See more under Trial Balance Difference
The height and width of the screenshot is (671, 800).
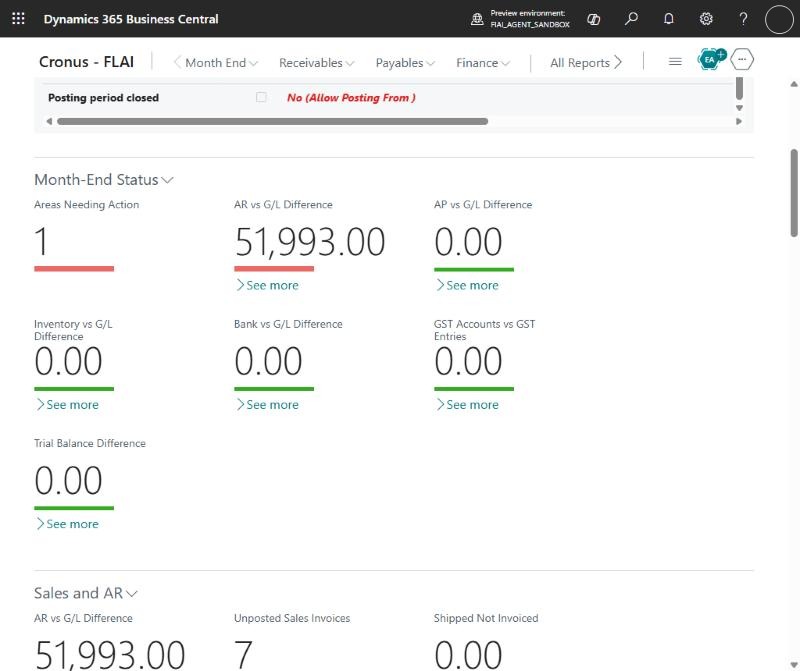[x=67, y=524]
